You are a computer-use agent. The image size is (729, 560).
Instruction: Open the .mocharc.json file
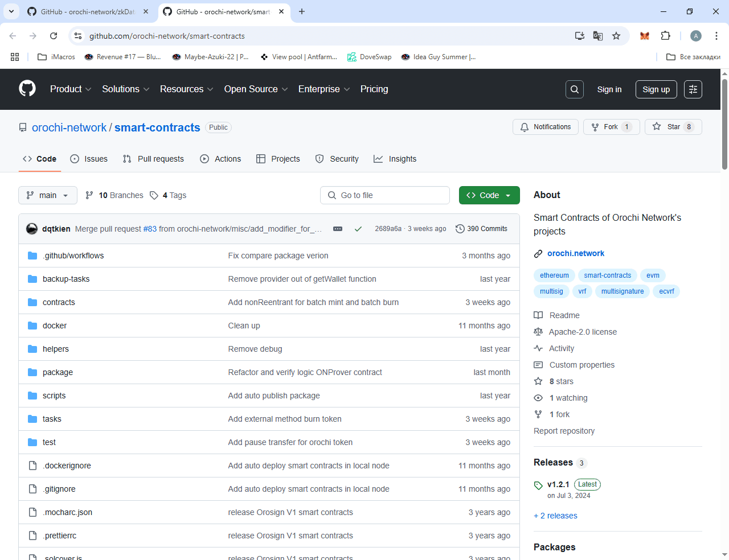(67, 512)
